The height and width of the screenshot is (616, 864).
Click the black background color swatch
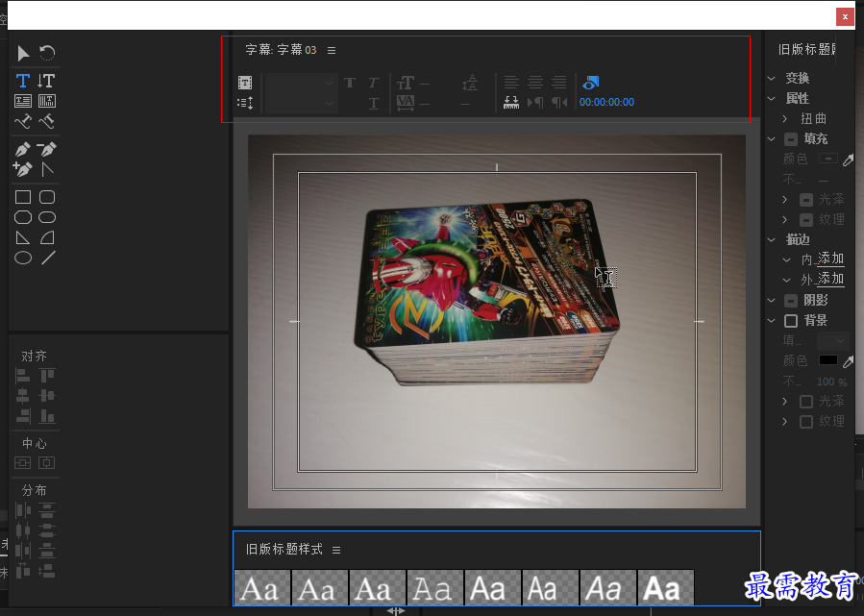(x=828, y=360)
